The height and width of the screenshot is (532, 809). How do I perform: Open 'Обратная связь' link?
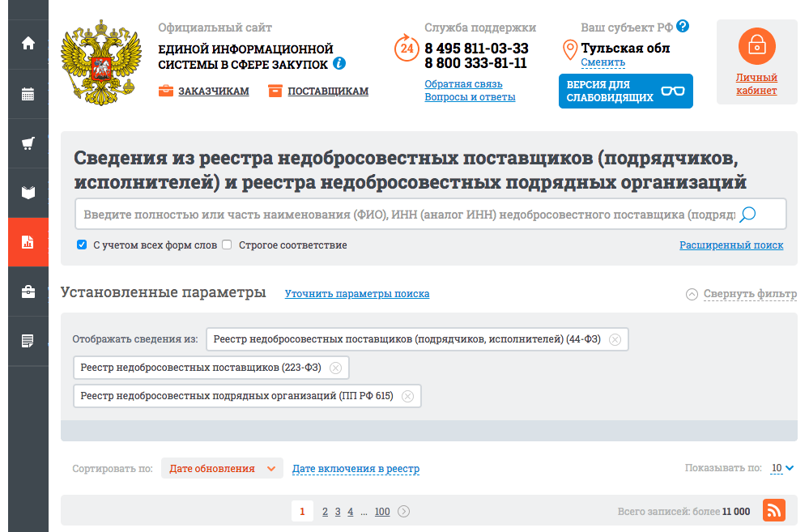463,84
